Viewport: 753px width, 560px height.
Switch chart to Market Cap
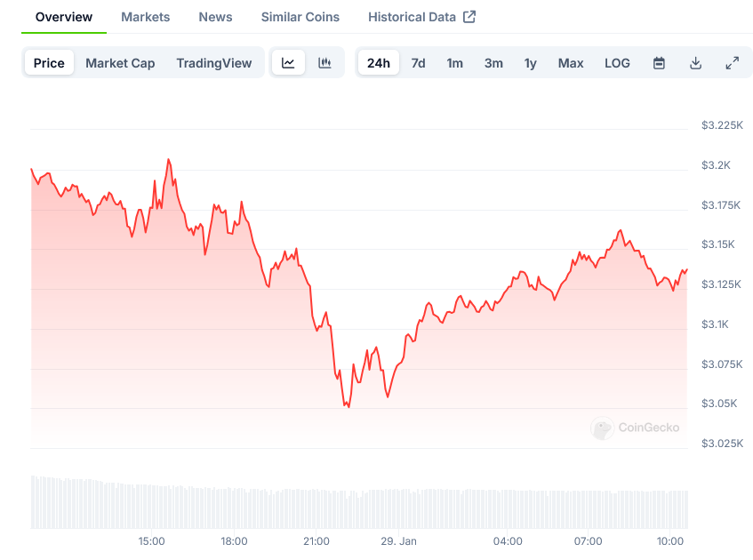pos(120,63)
